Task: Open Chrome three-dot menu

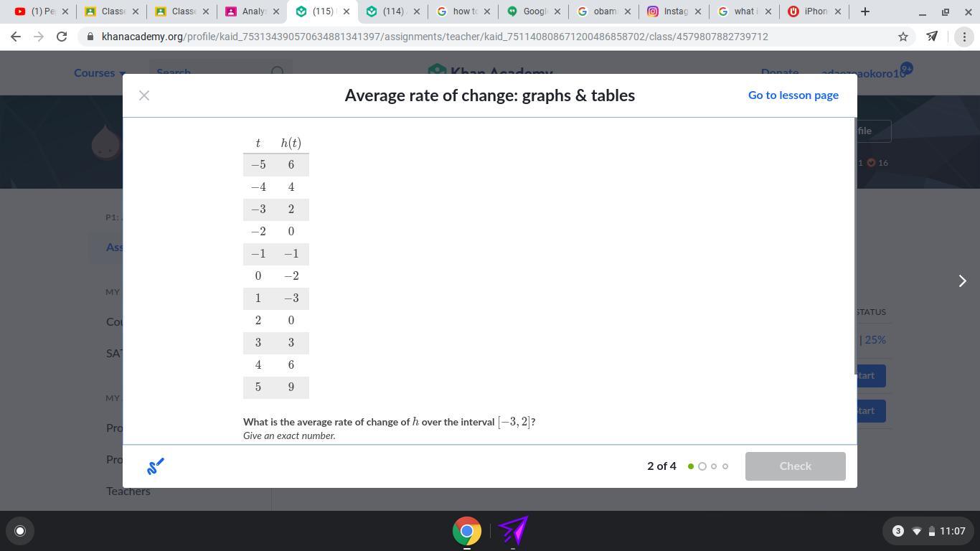Action: pyautogui.click(x=963, y=37)
